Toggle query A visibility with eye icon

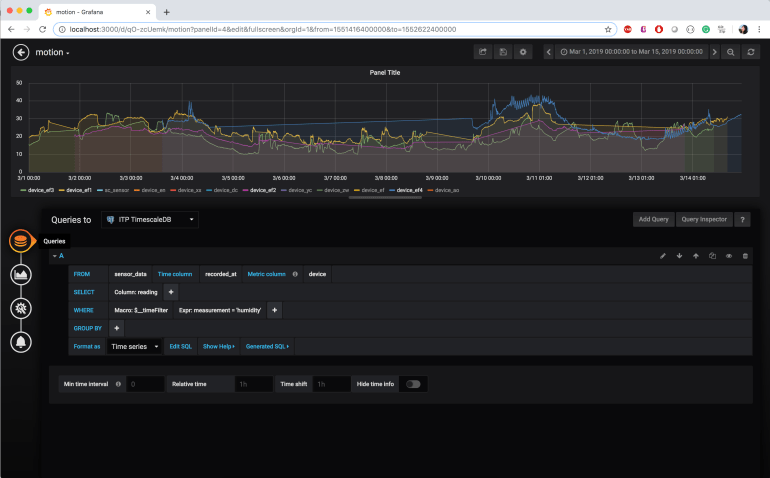[x=729, y=256]
